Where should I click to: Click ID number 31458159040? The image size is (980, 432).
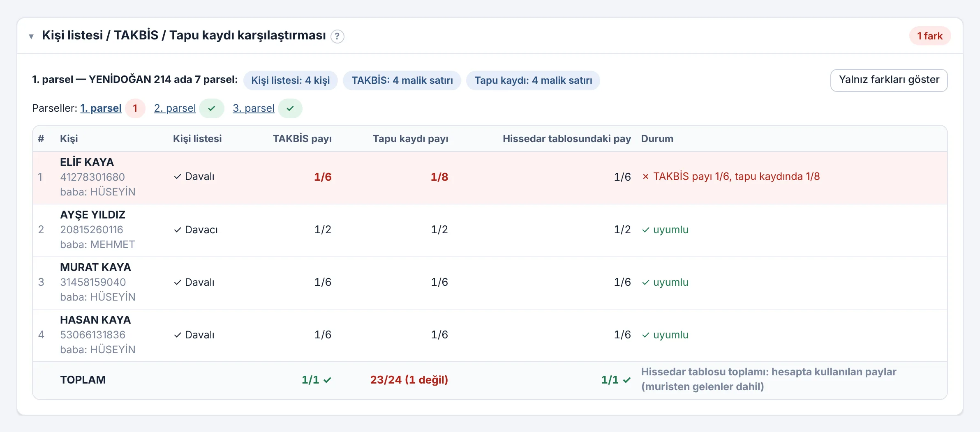93,282
